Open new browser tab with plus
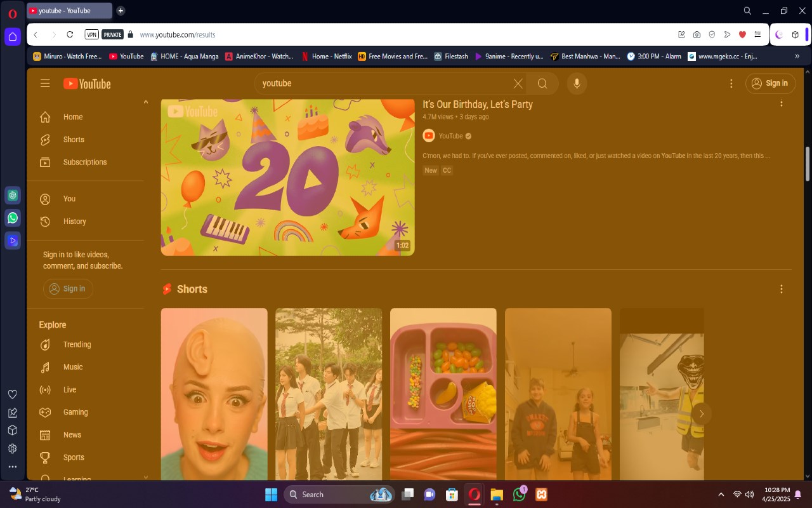Image resolution: width=812 pixels, height=508 pixels. point(121,11)
